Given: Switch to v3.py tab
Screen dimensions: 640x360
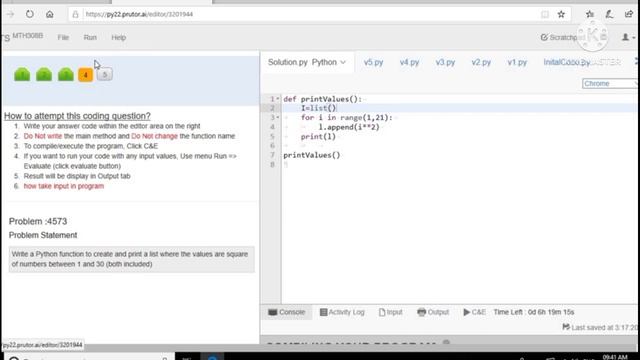Looking at the screenshot, I should click(x=445, y=62).
